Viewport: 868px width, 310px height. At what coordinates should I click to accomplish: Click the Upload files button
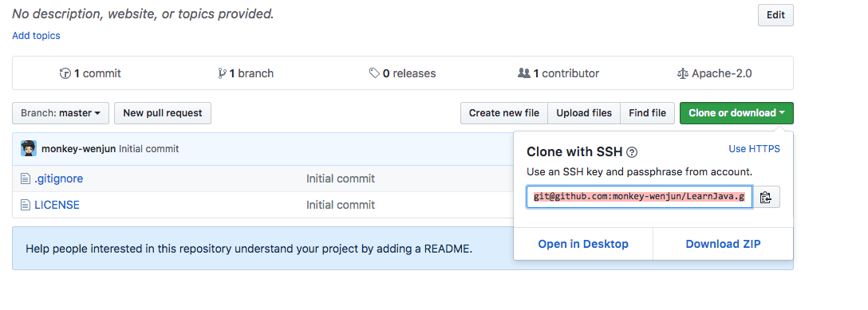584,112
